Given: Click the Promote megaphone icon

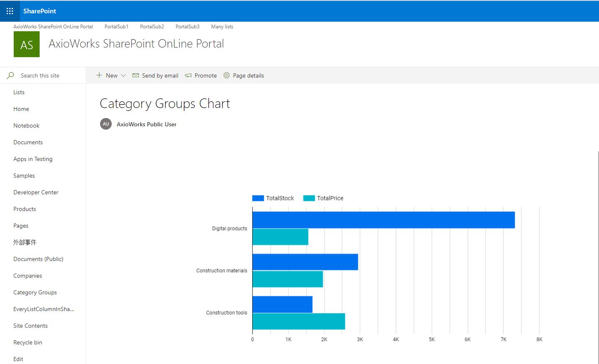Looking at the screenshot, I should [x=188, y=75].
